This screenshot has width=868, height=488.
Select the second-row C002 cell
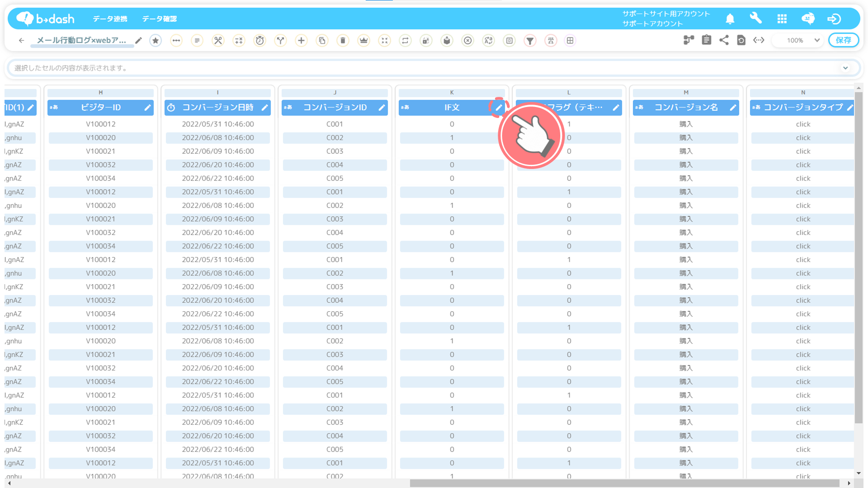(335, 138)
